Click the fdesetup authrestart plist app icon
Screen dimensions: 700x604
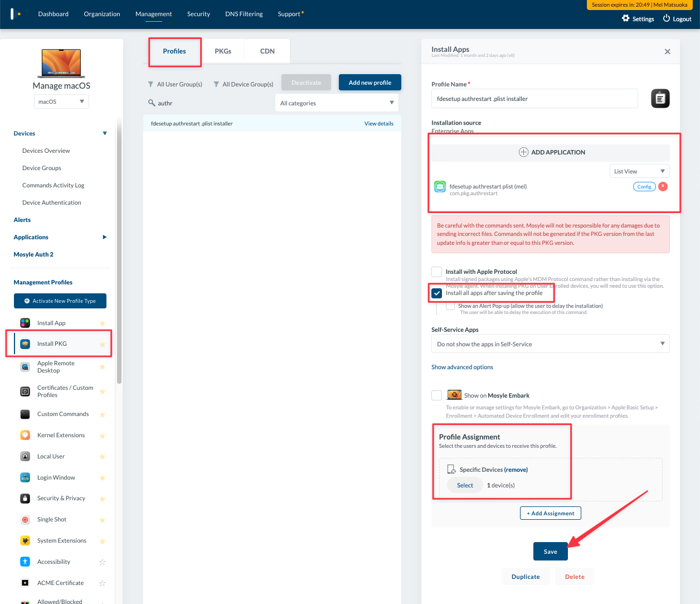coord(440,187)
